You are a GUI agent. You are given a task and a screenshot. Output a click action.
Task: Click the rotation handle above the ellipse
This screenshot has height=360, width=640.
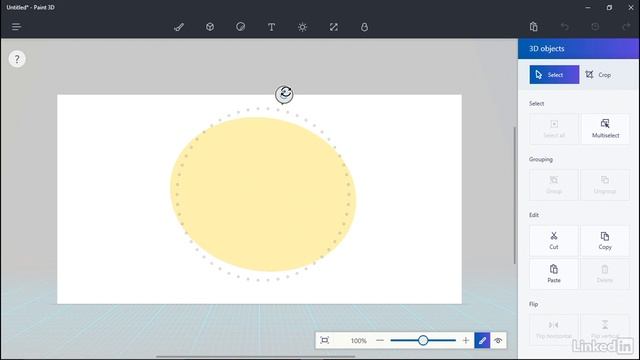click(x=284, y=94)
